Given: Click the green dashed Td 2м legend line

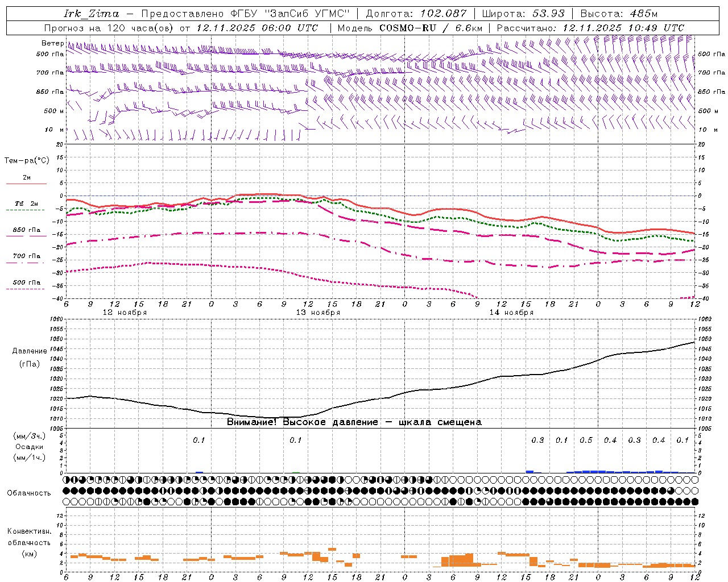Looking at the screenshot, I should click(25, 210).
